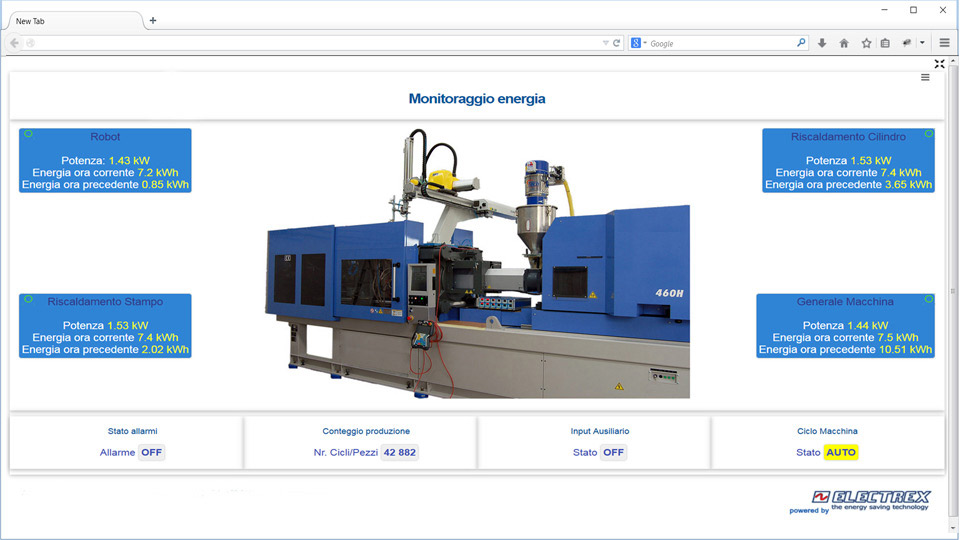The height and width of the screenshot is (540, 960).
Task: Bookmark this page with the star icon
Action: pyautogui.click(x=866, y=43)
